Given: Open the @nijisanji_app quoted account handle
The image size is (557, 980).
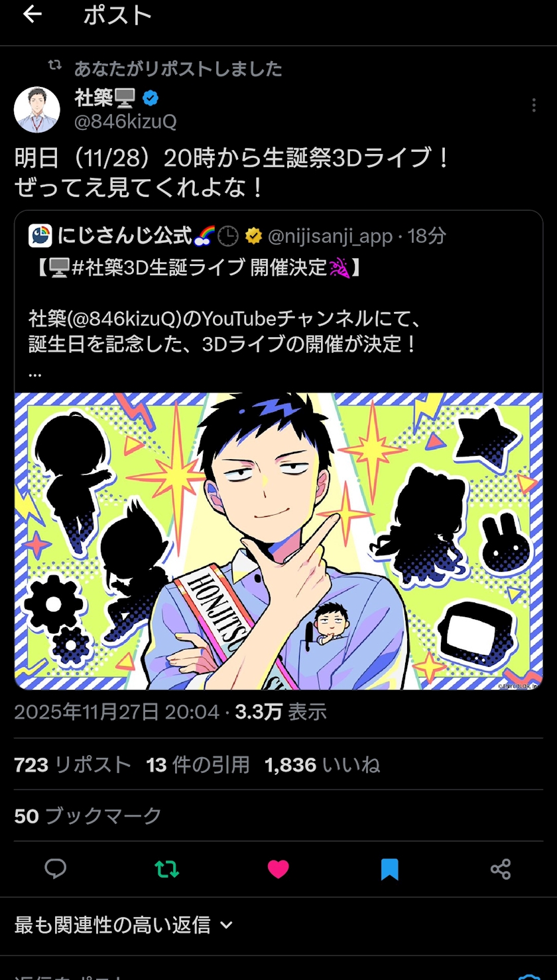Looking at the screenshot, I should (330, 236).
